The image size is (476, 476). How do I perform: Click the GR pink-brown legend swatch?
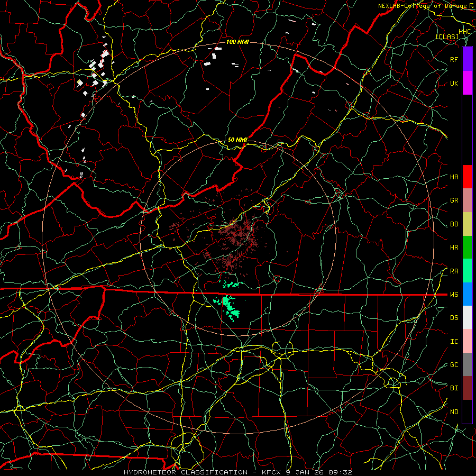(467, 200)
